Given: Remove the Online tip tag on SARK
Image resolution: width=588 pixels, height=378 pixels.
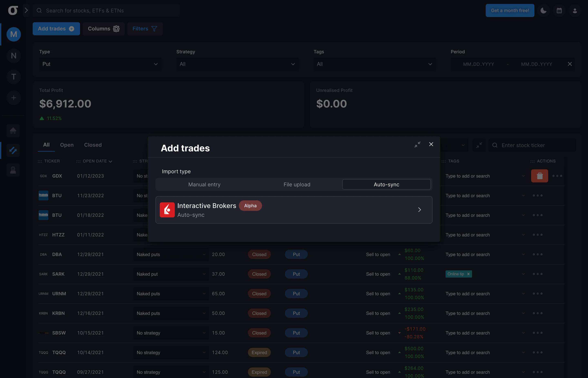Looking at the screenshot, I should (468, 274).
